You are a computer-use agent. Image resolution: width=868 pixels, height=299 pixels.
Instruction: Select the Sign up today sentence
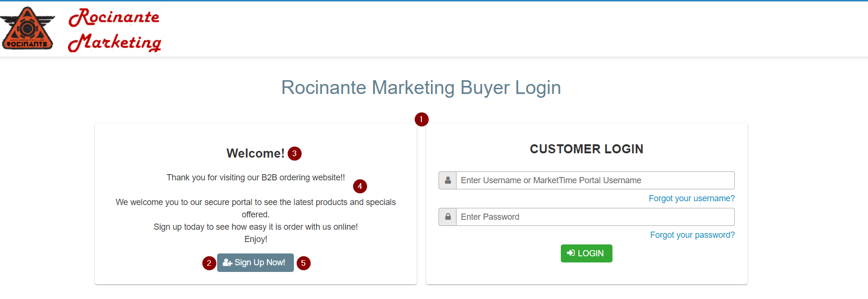point(256,227)
